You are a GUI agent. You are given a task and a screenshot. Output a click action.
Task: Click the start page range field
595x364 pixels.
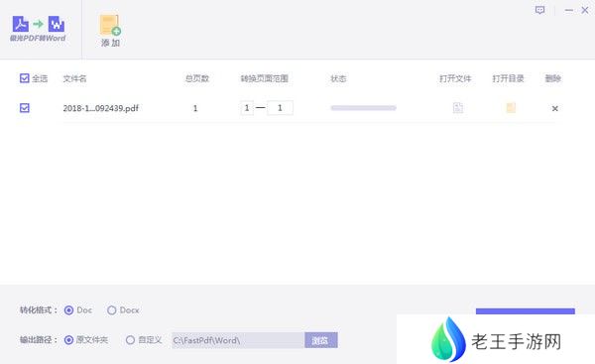[247, 108]
